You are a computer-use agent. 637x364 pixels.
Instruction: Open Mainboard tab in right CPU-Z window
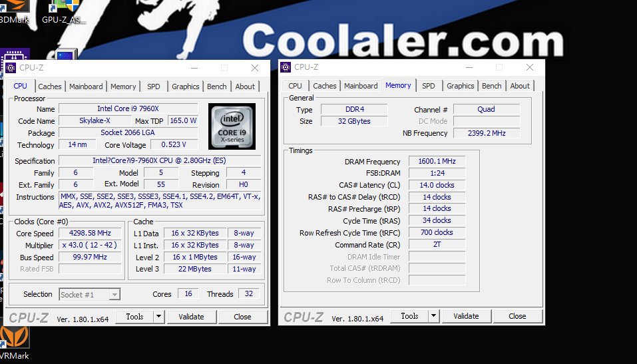click(361, 86)
